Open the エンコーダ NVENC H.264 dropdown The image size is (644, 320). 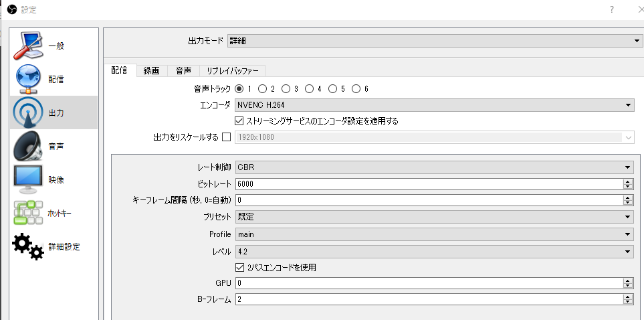(x=434, y=105)
